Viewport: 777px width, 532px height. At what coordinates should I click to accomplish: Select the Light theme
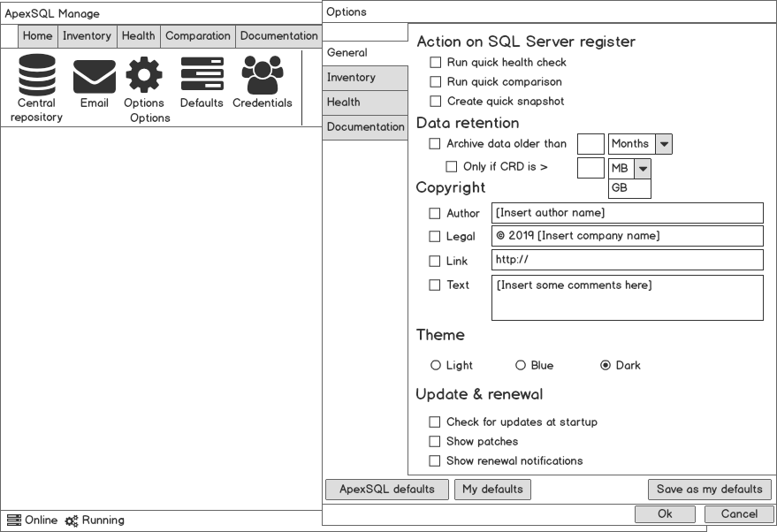coord(436,366)
